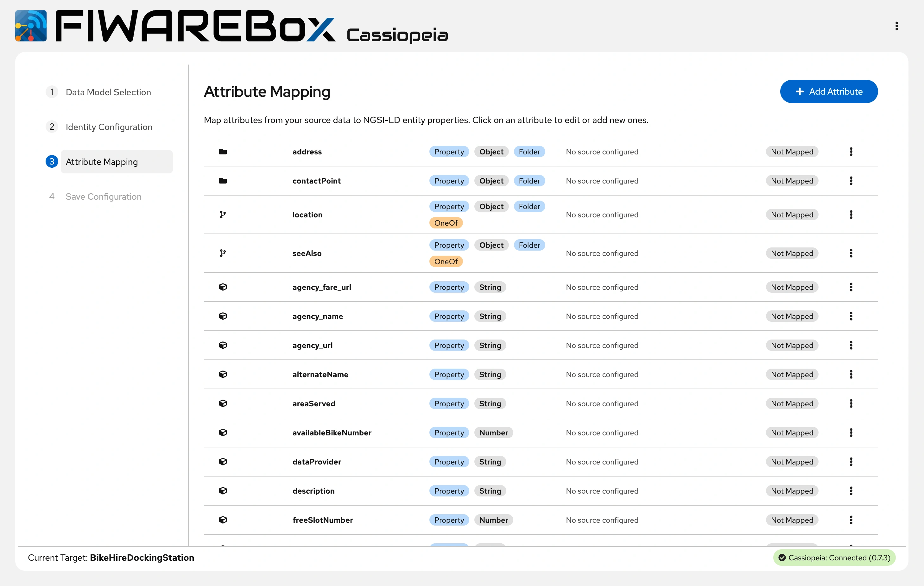Click the FIWAREBox logo icon
The width and height of the screenshot is (924, 586).
coord(31,26)
